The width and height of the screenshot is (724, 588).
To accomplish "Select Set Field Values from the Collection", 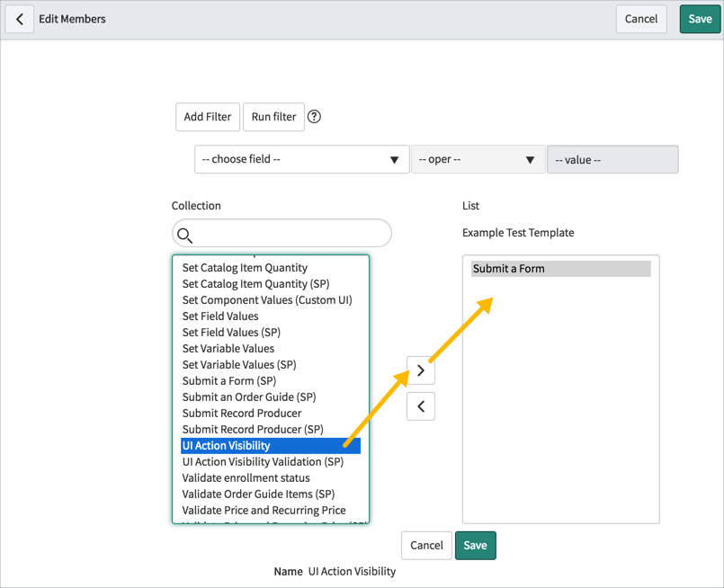I will (x=220, y=316).
